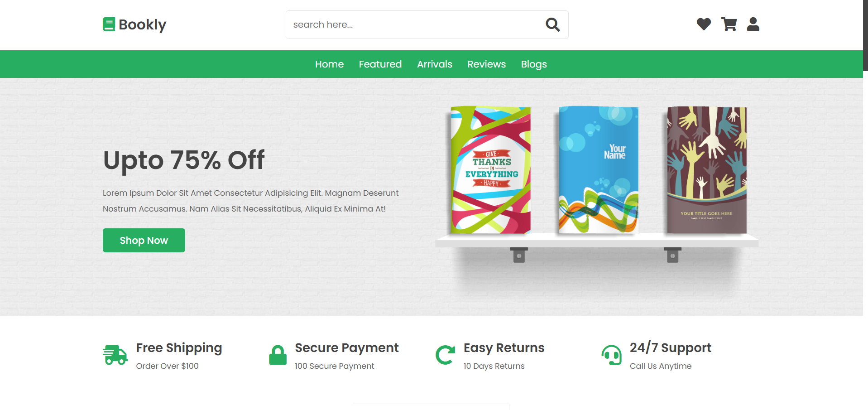The image size is (868, 410).
Task: Open the wishlist heart icon
Action: (x=704, y=24)
